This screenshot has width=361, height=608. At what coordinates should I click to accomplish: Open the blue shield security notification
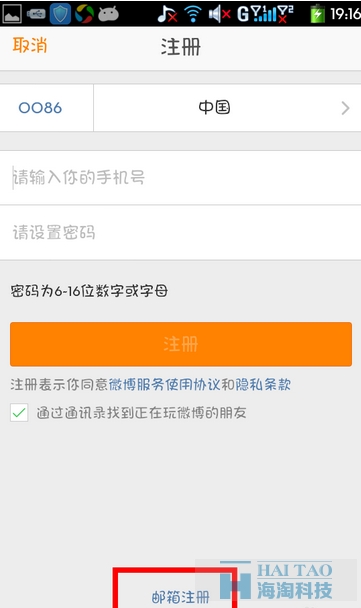pyautogui.click(x=60, y=14)
